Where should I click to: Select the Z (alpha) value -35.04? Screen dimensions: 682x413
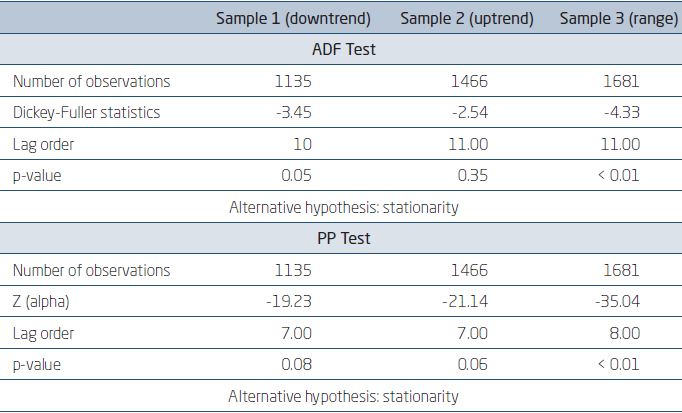[x=617, y=302]
